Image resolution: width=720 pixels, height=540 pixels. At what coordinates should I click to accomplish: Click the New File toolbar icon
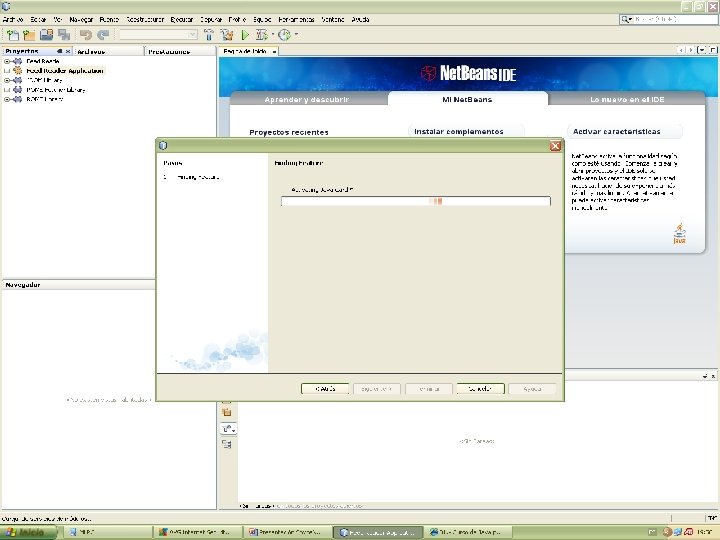(13, 35)
